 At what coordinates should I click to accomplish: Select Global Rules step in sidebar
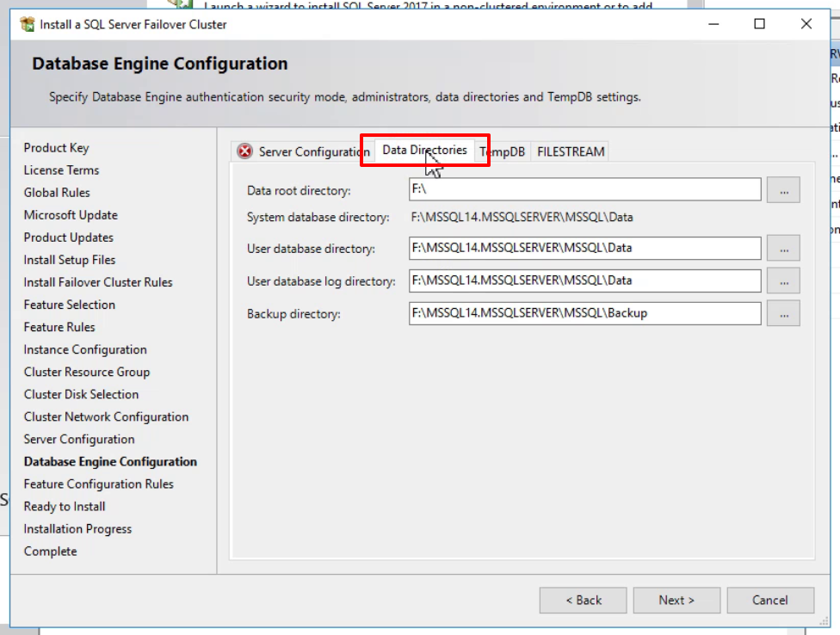57,193
